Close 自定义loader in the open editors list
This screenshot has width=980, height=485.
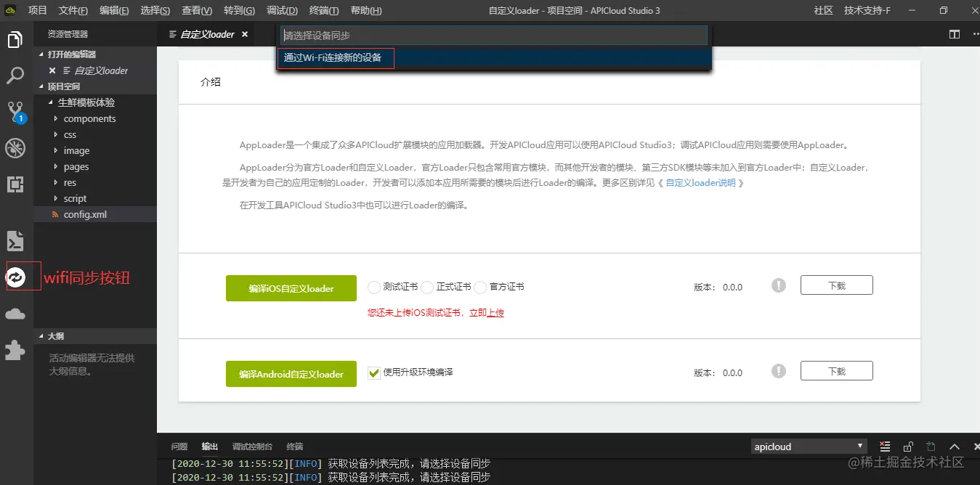coord(52,70)
